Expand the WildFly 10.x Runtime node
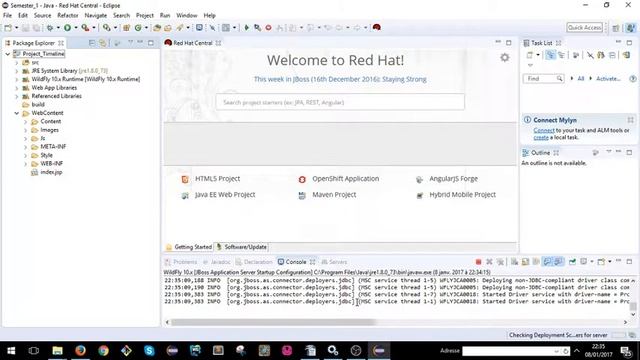Image resolution: width=640 pixels, height=360 pixels. 17,79
